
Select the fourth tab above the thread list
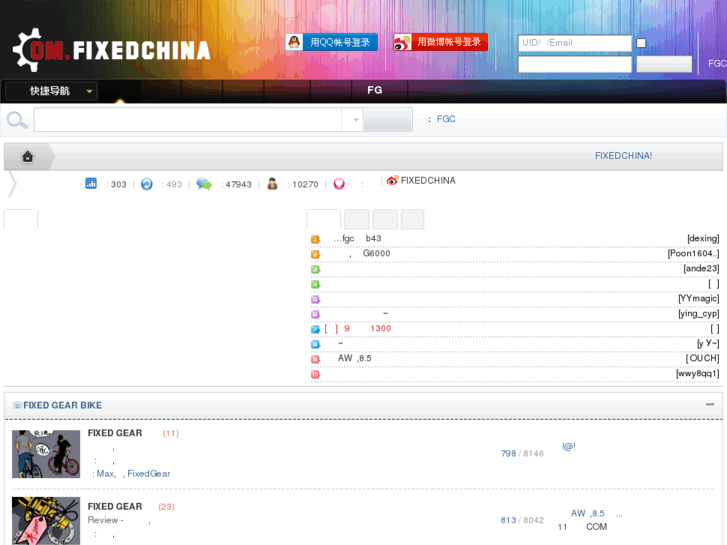pos(412,219)
